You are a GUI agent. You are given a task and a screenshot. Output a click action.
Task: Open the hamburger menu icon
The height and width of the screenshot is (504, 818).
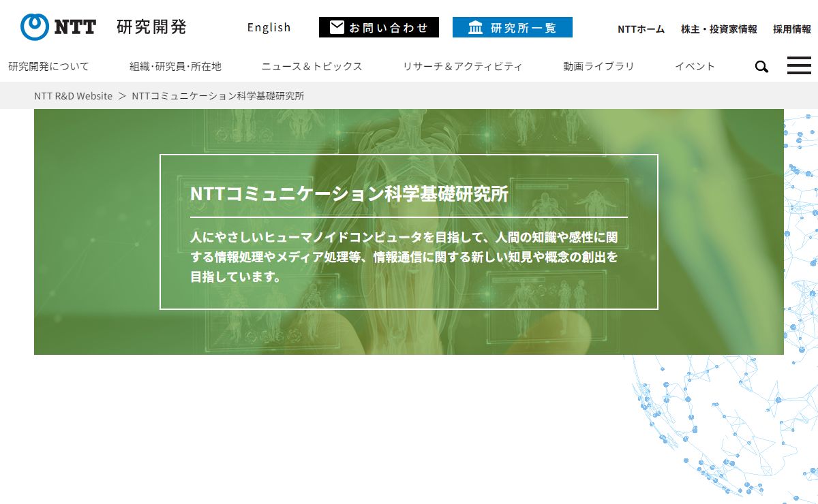click(x=799, y=65)
